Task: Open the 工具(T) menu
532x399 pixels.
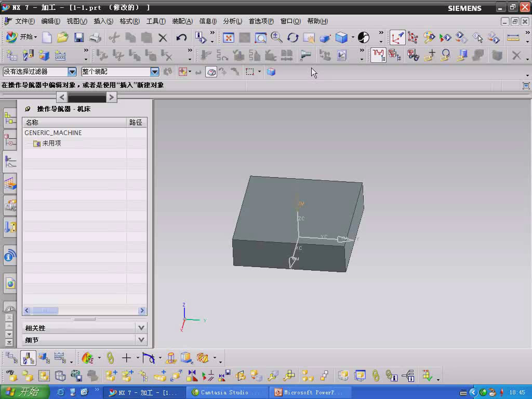Action: (156, 21)
